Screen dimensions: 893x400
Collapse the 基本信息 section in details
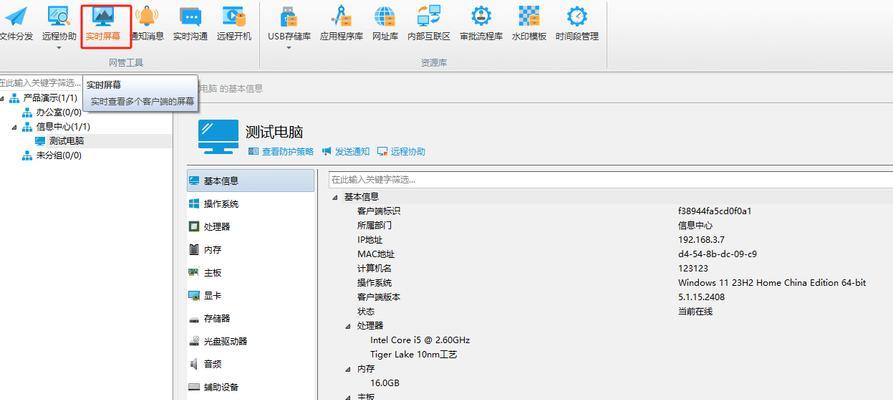coord(335,197)
